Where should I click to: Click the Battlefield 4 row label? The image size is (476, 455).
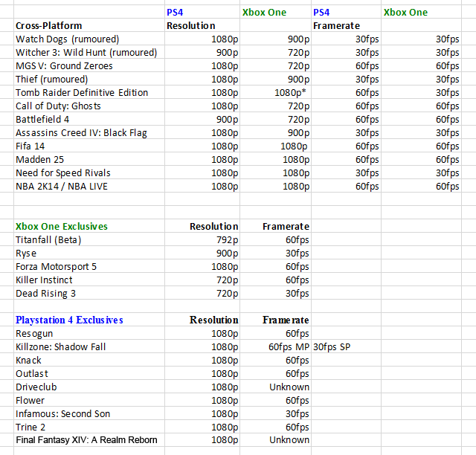tap(89, 119)
